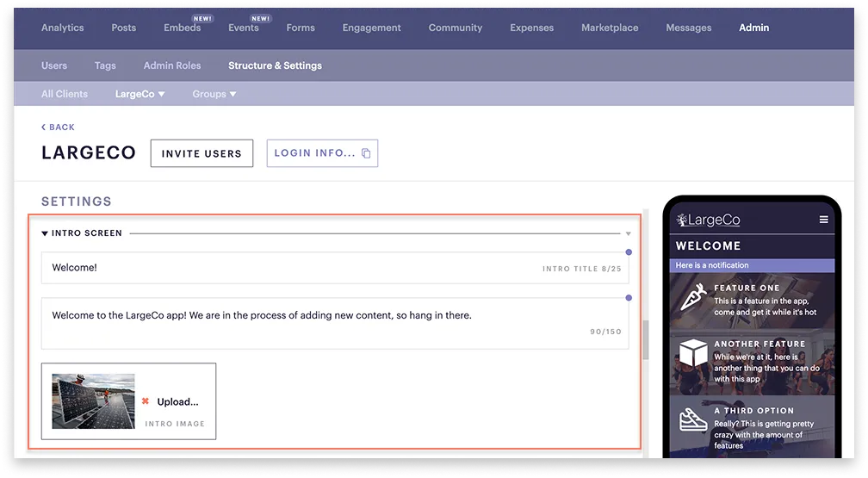
Task: Go to Expenses
Action: [x=532, y=28]
